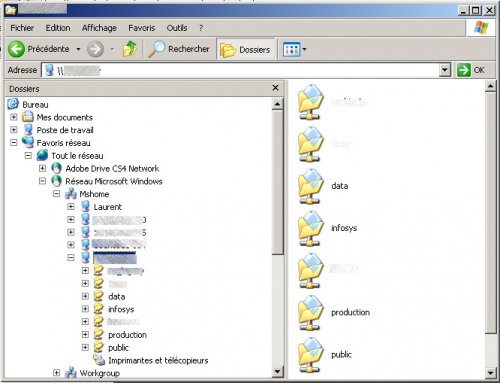
Task: Click the Mshome workgroup icon
Action: pyautogui.click(x=71, y=194)
